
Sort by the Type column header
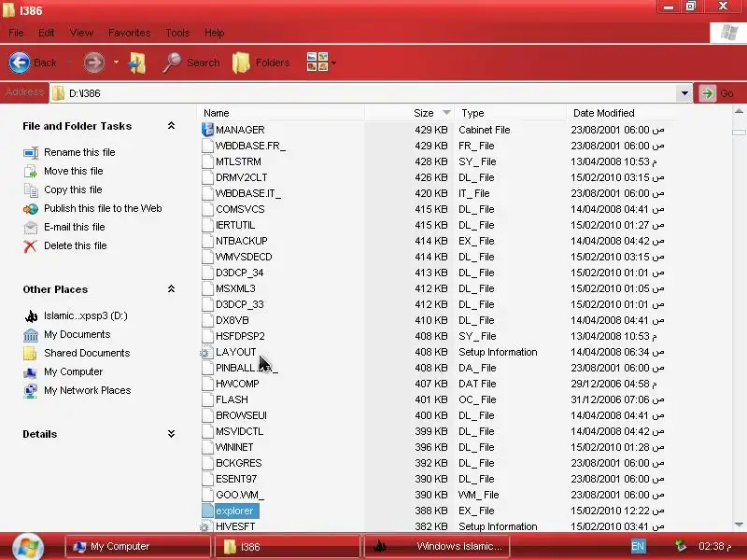click(x=510, y=113)
